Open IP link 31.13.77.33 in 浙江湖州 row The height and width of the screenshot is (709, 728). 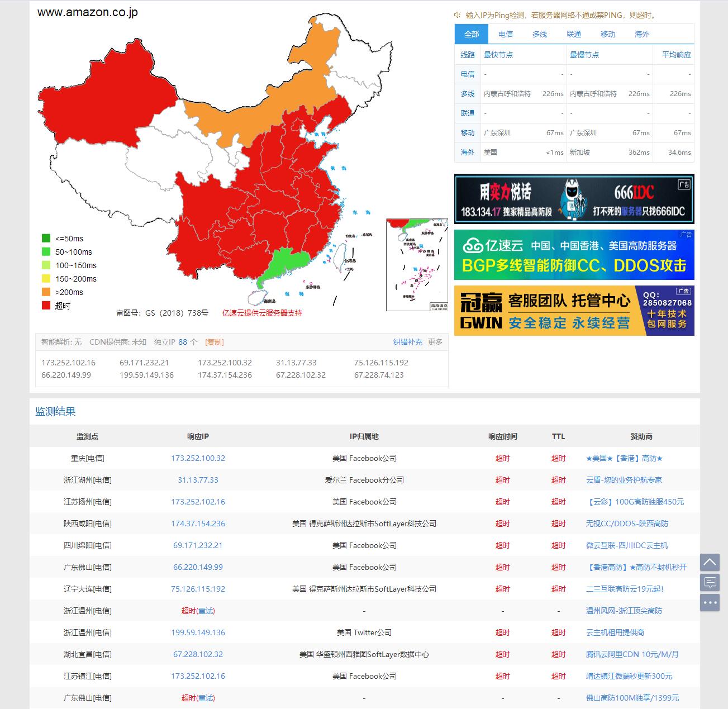coord(198,480)
